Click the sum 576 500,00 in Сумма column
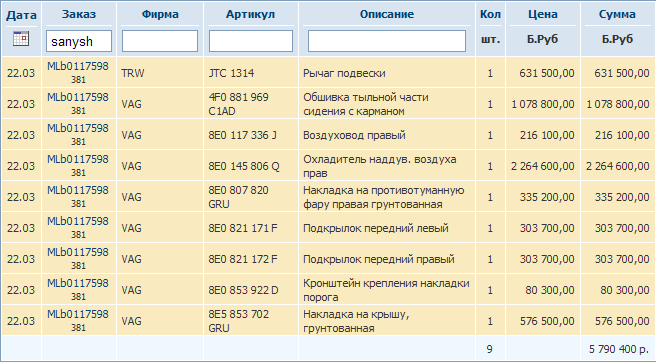The image size is (656, 362). [x=622, y=321]
